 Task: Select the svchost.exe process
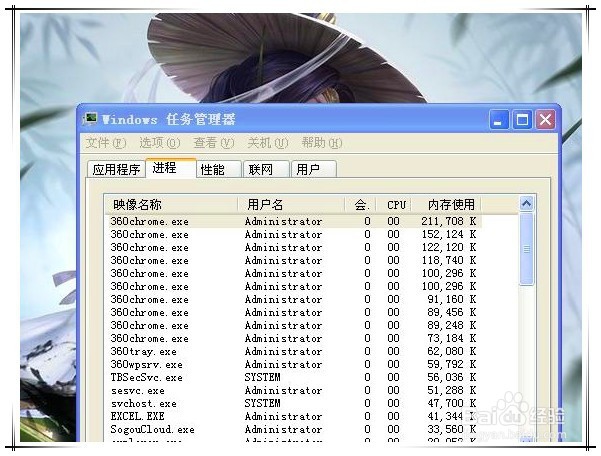coord(293,404)
